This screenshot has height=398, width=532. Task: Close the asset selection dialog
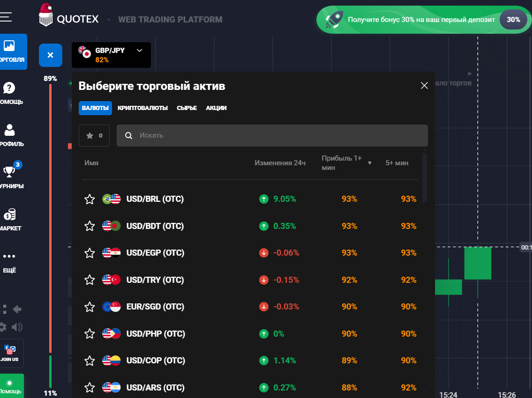(424, 85)
